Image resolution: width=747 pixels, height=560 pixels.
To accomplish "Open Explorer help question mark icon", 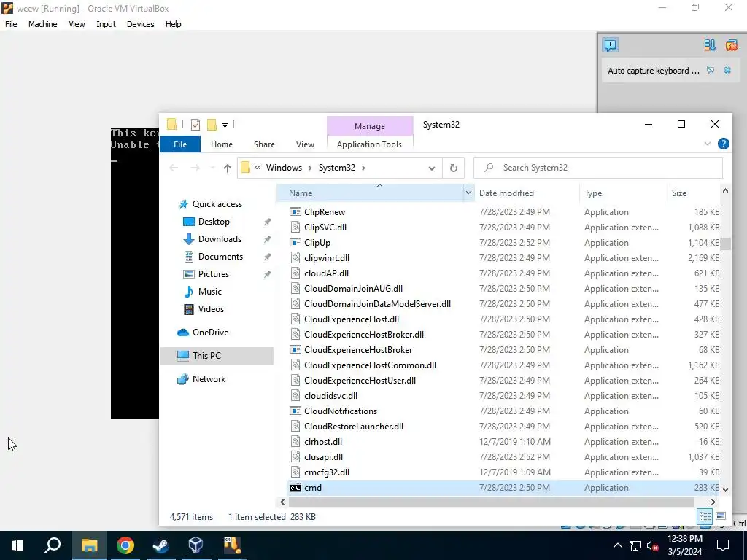I will coord(723,144).
